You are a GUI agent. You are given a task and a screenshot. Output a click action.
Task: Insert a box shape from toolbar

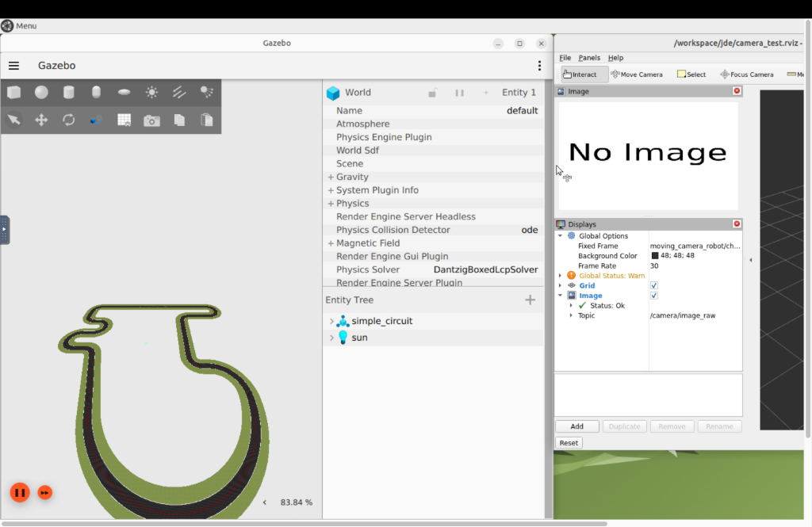coord(14,93)
